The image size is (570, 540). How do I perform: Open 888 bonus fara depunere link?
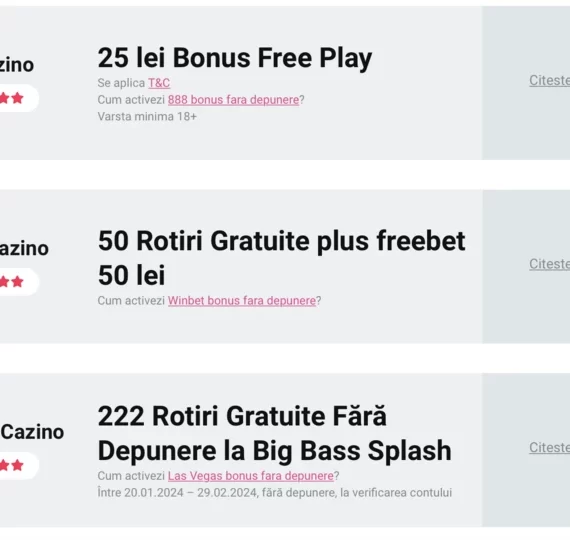coord(233,100)
